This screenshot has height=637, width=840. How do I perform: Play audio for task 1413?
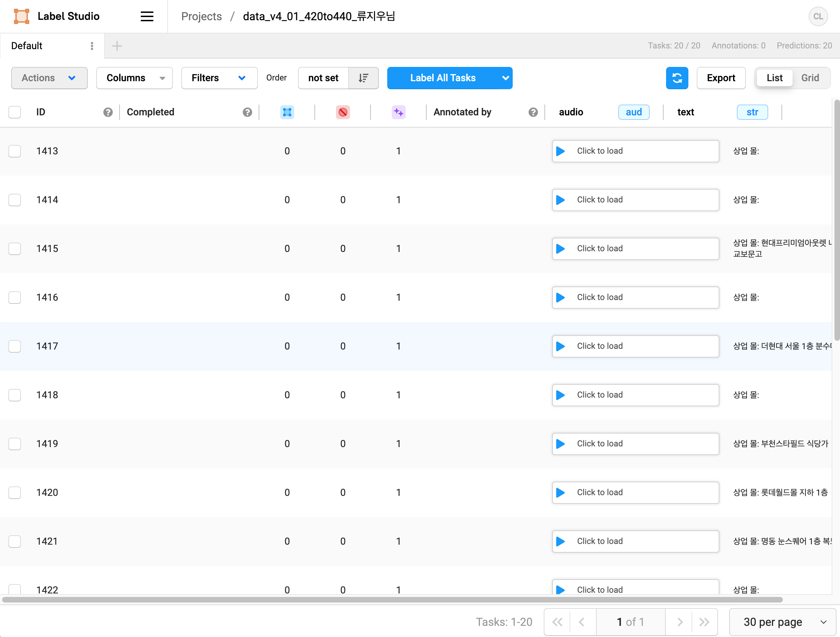560,151
